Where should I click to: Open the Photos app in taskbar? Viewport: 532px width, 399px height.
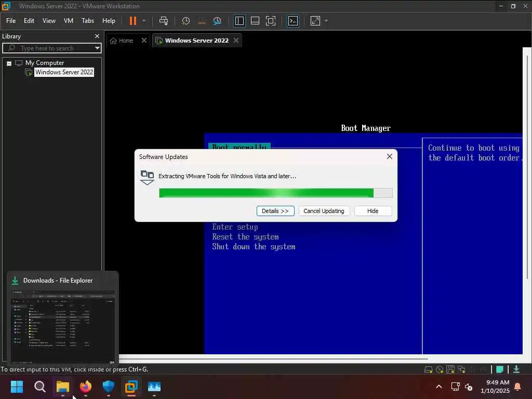[x=154, y=387]
